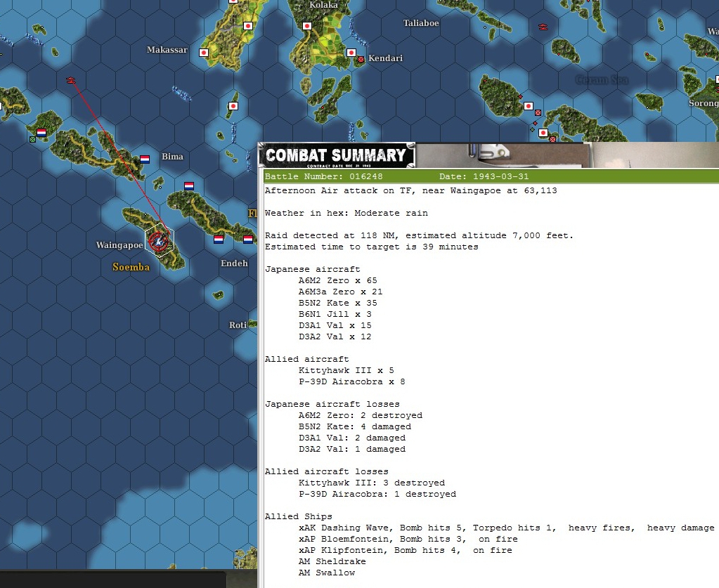This screenshot has height=588, width=719.
Task: Select the green crossed marker on the western island
Action: pyautogui.click(x=32, y=139)
